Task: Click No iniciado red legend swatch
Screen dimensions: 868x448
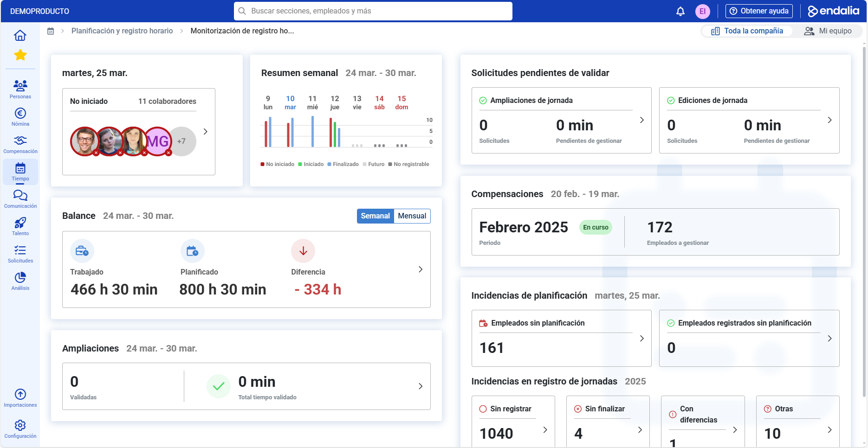Action: 263,164
